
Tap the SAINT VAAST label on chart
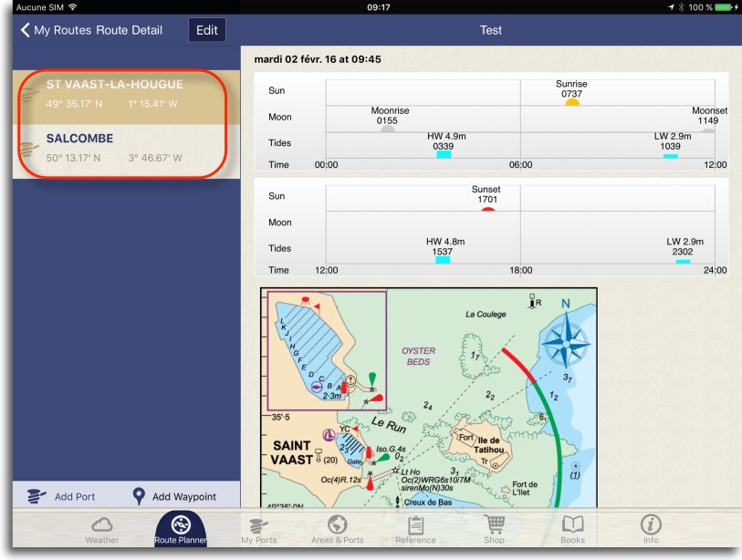pyautogui.click(x=291, y=452)
